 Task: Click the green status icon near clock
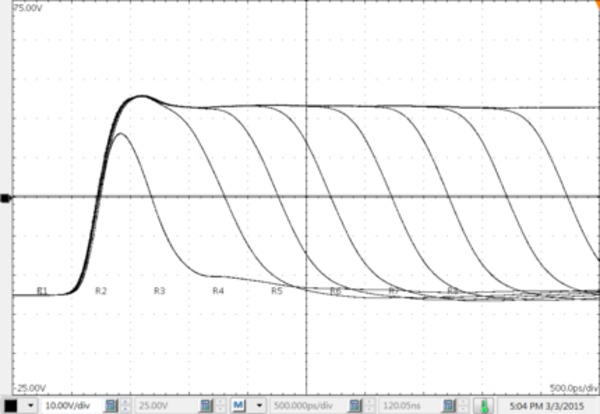point(484,405)
